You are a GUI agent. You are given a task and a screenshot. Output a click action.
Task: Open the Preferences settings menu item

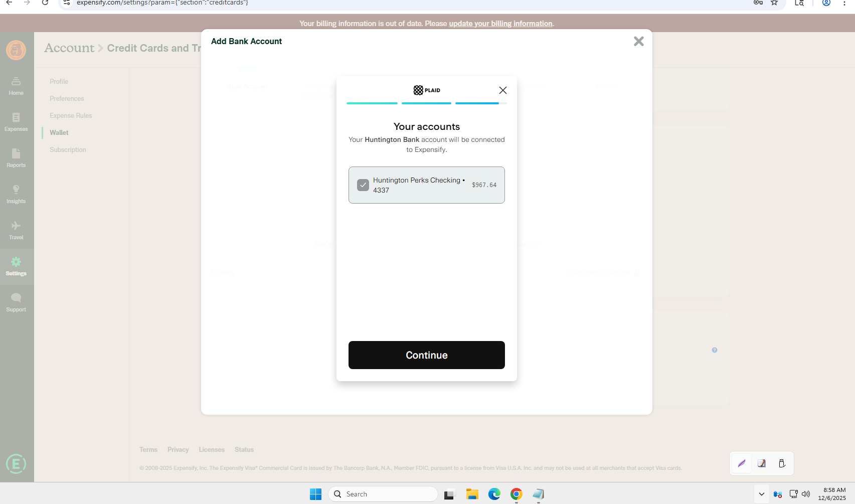click(x=67, y=98)
